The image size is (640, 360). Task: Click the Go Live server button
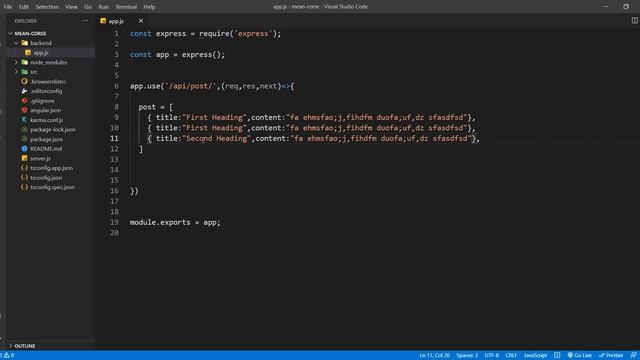(x=580, y=355)
